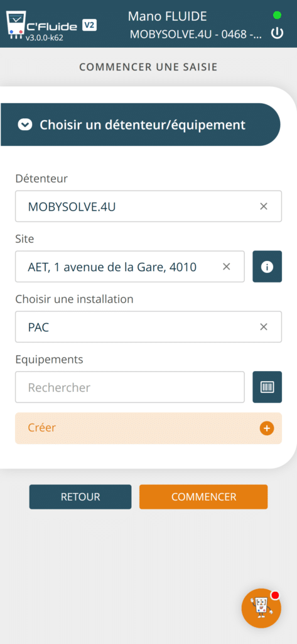This screenshot has height=644, width=297.
Task: Open the mascot chat assistant bubble
Action: pos(261,608)
